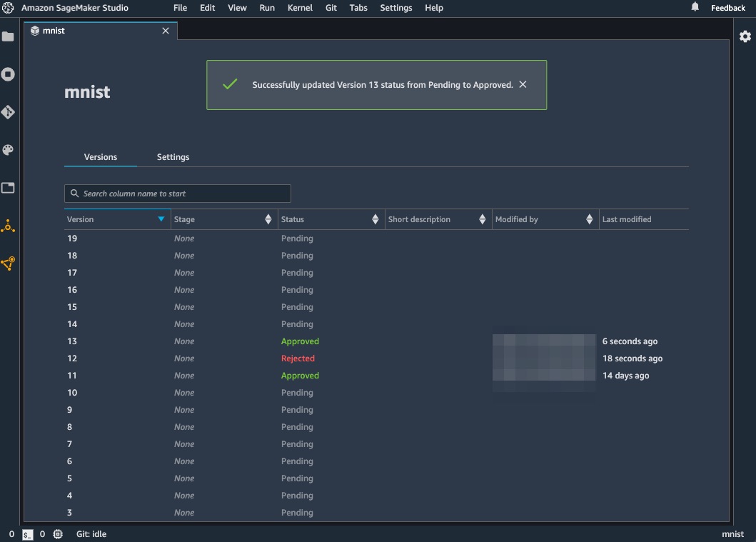The width and height of the screenshot is (756, 542).
Task: Click mnist label in status bar
Action: point(732,534)
